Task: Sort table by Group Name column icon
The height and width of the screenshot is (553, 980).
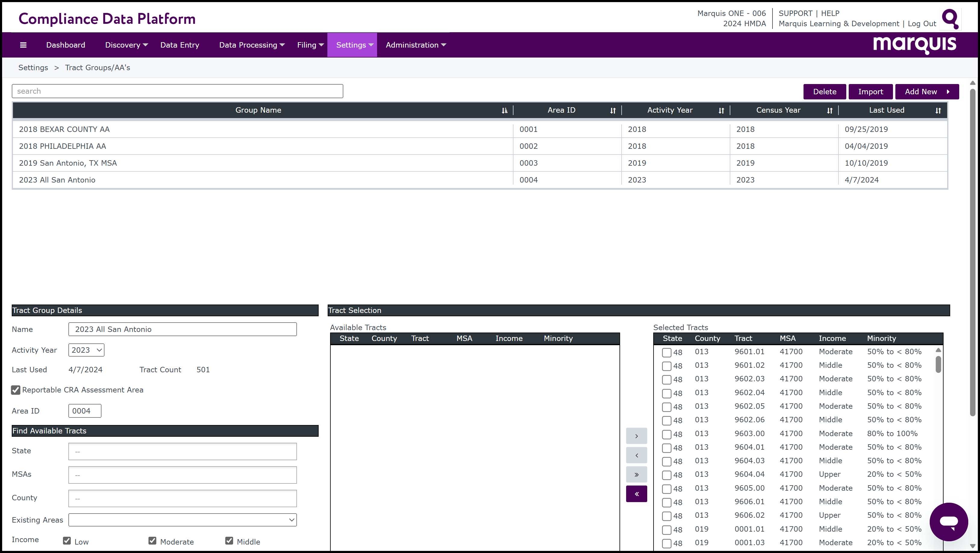Action: pos(504,110)
